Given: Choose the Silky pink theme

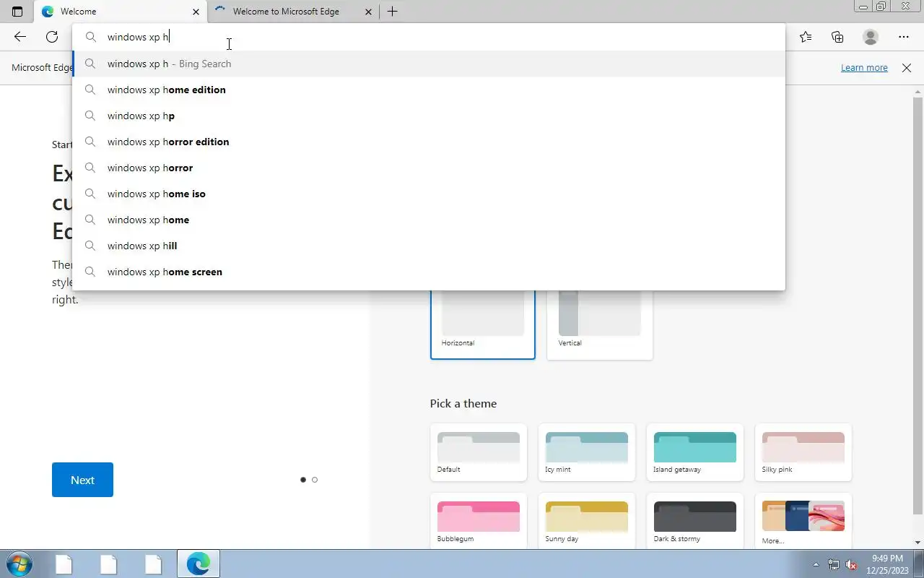Looking at the screenshot, I should point(803,452).
